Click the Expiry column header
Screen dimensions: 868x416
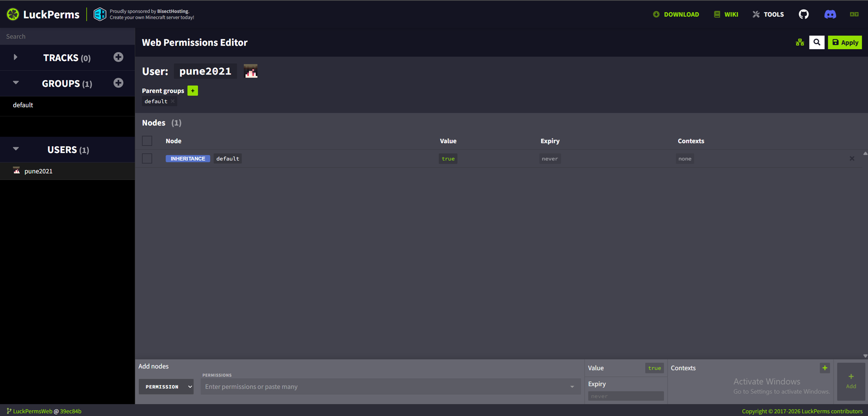(550, 141)
